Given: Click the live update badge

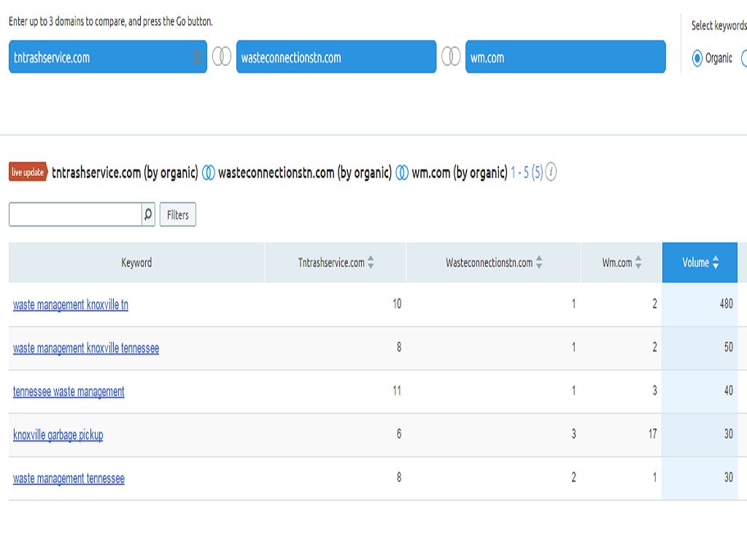Looking at the screenshot, I should 28,173.
